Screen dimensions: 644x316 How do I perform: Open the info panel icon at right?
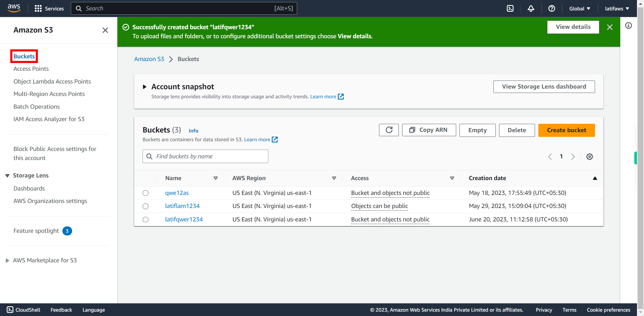[629, 25]
